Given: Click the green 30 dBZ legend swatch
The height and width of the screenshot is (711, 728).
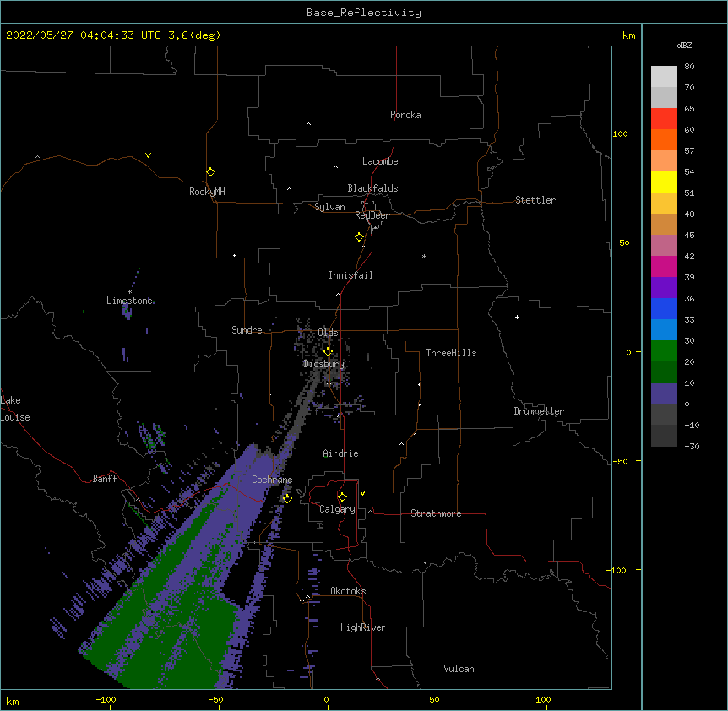Looking at the screenshot, I should (x=664, y=351).
